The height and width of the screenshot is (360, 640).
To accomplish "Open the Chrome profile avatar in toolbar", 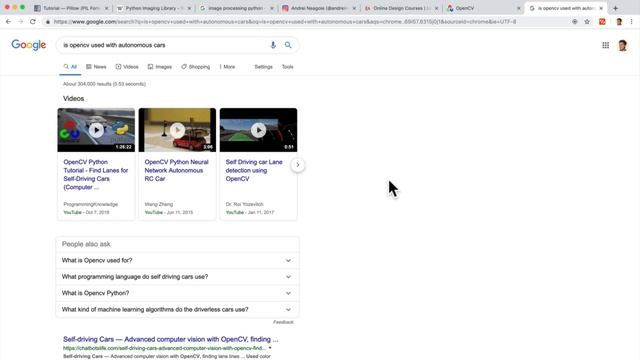I will pyautogui.click(x=619, y=22).
